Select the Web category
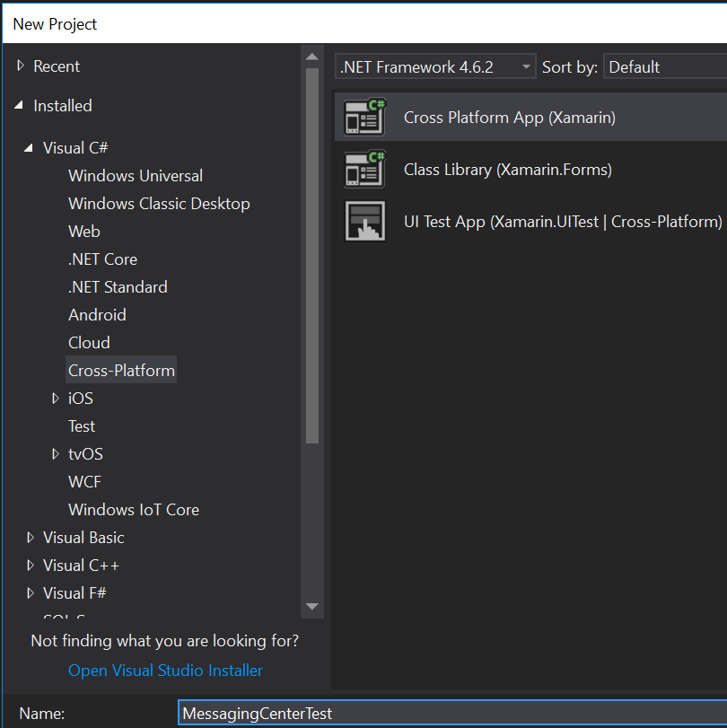Image resolution: width=727 pixels, height=728 pixels. (x=83, y=231)
